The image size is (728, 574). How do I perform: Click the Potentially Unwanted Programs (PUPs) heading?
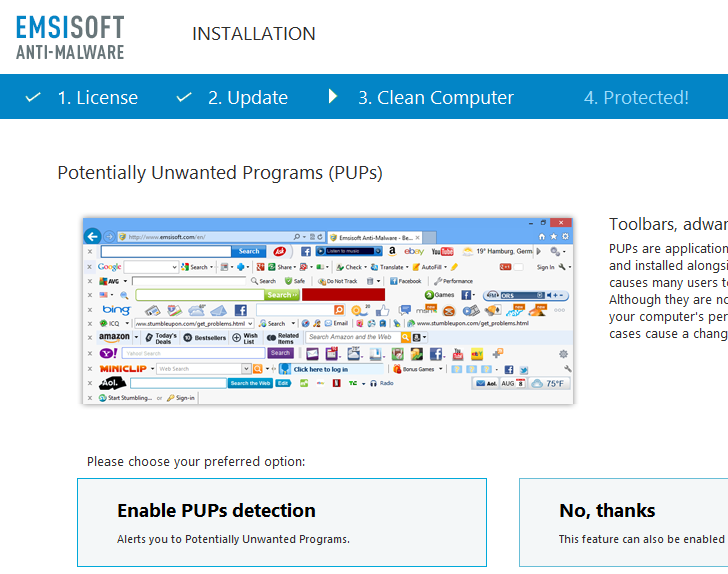pos(220,173)
